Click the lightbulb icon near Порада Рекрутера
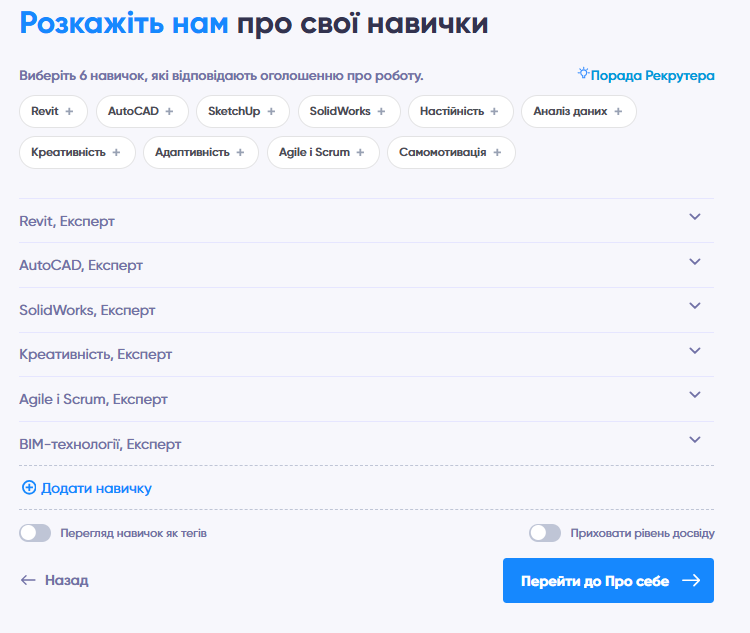Image resolution: width=750 pixels, height=633 pixels. pos(583,74)
